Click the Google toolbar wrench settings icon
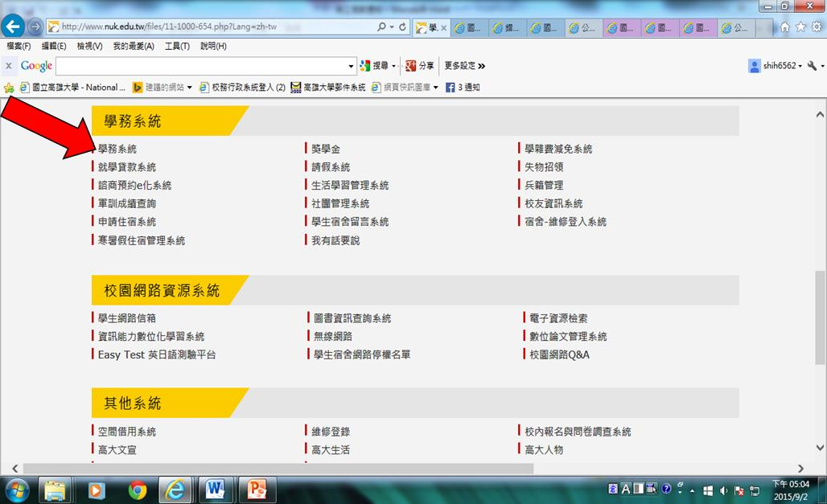This screenshot has height=504, width=827. [812, 66]
